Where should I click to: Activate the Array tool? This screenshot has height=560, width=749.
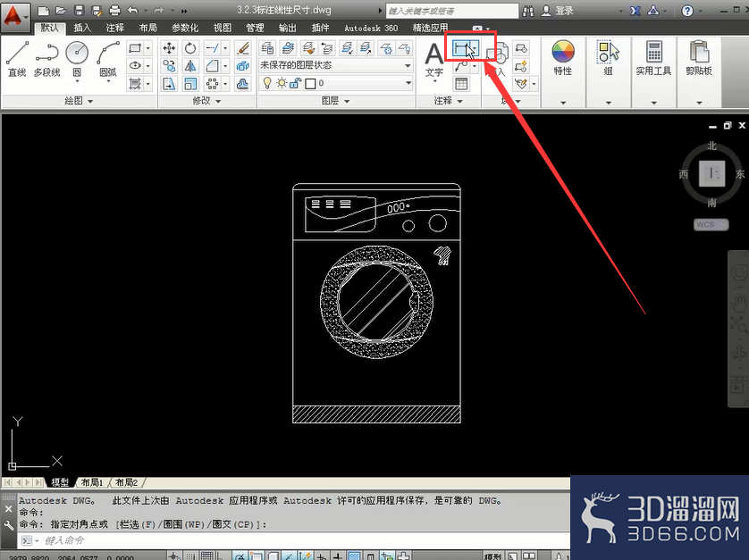(212, 84)
